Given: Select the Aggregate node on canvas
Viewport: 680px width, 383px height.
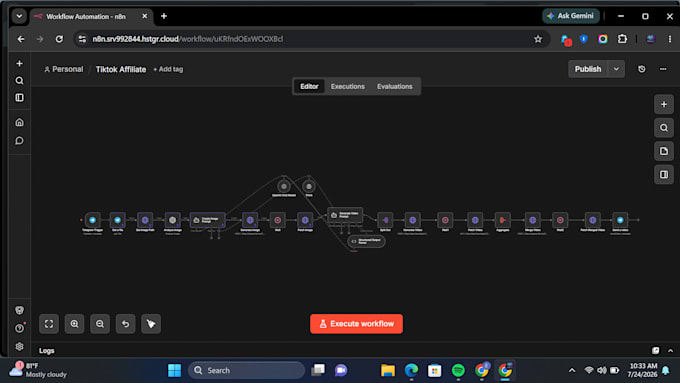Looking at the screenshot, I should (503, 220).
